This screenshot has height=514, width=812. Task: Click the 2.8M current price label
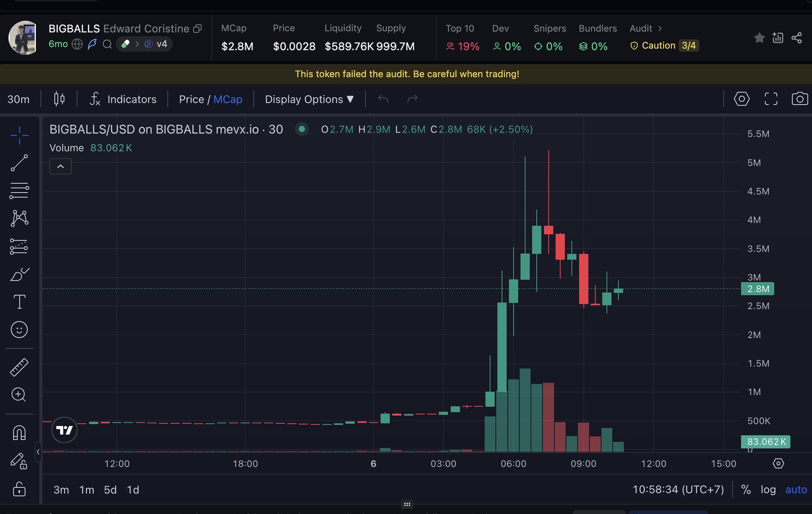[758, 289]
